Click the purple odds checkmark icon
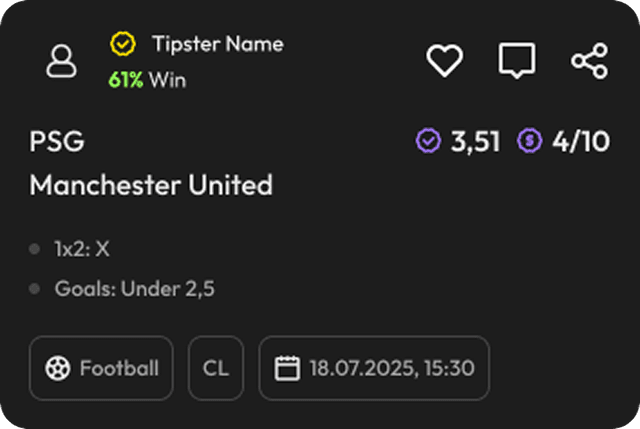The image size is (640, 429). [428, 142]
